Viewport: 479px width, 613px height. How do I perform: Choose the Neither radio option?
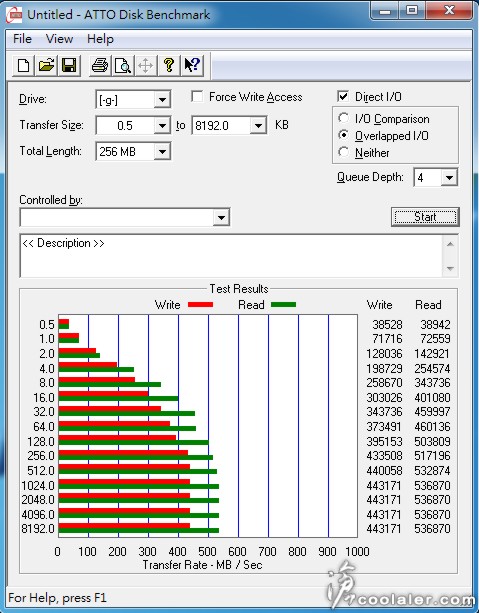[343, 152]
